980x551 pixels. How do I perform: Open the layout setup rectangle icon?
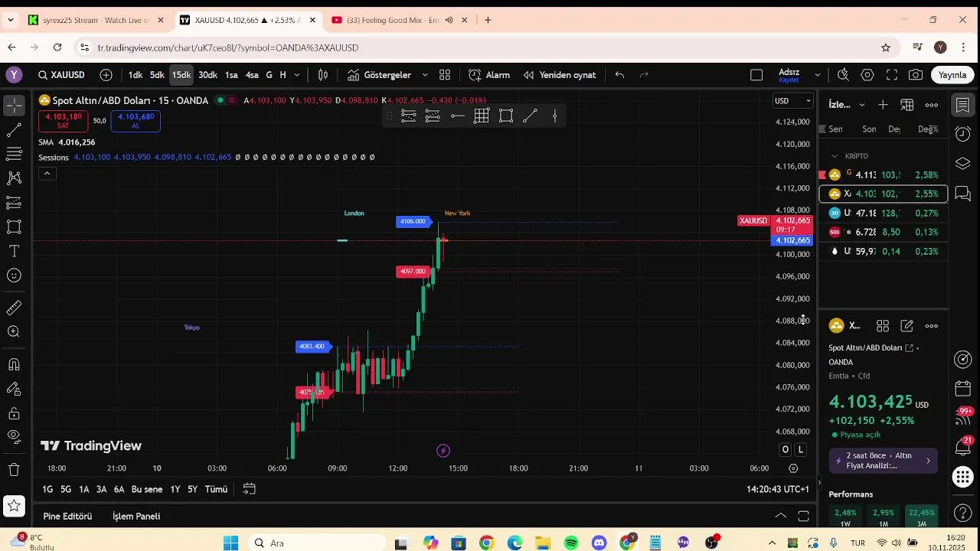[x=756, y=75]
